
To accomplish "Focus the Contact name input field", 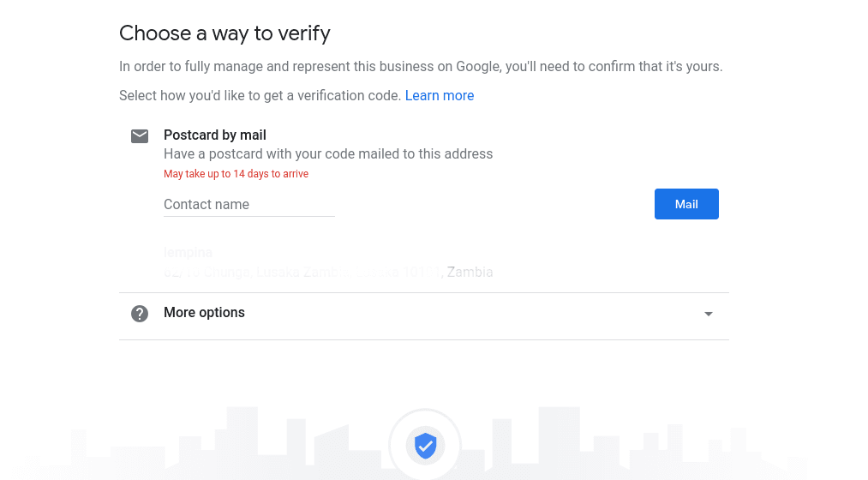I will 248,205.
